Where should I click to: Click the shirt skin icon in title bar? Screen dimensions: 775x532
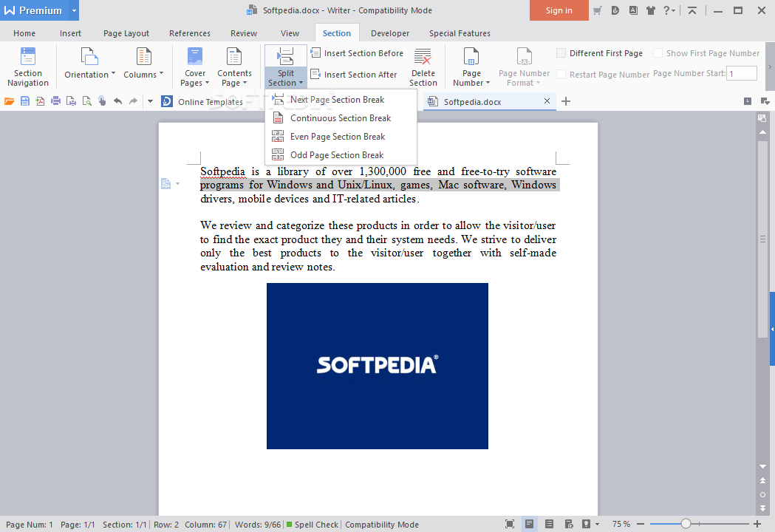coord(650,10)
